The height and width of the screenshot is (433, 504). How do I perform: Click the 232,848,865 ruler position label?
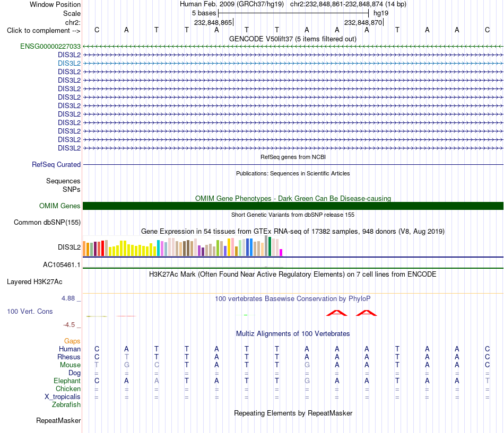[x=213, y=22]
